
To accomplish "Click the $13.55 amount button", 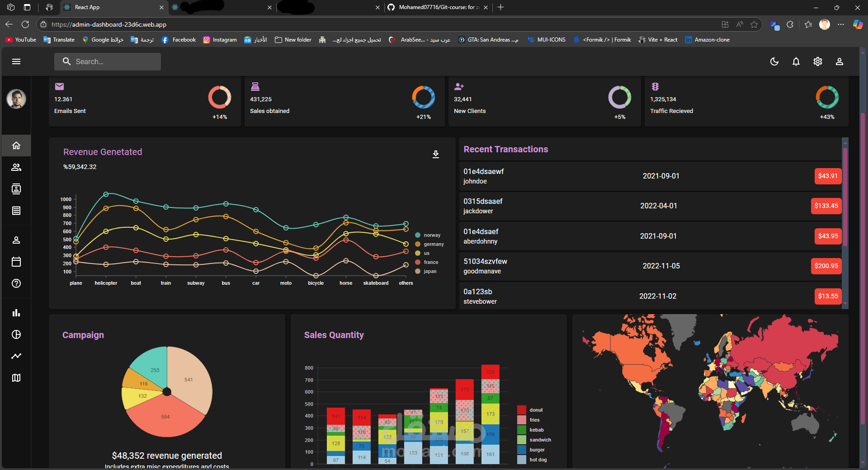I will pos(828,296).
